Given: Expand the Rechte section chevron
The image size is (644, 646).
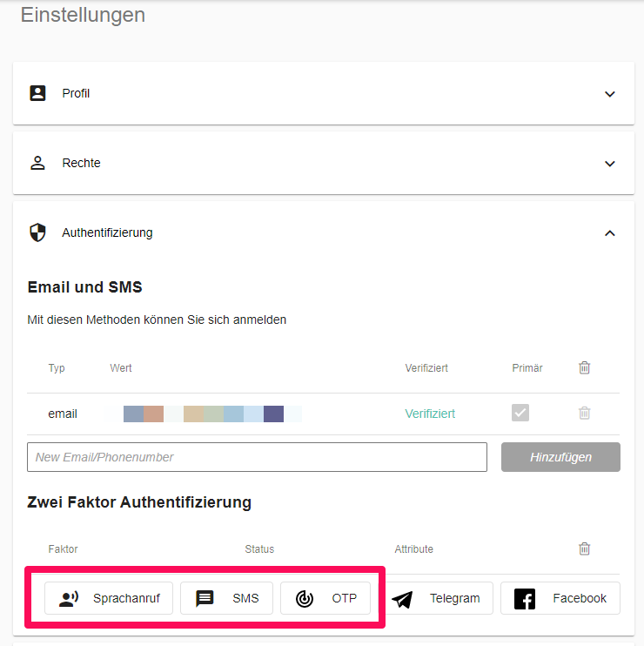Looking at the screenshot, I should [610, 164].
